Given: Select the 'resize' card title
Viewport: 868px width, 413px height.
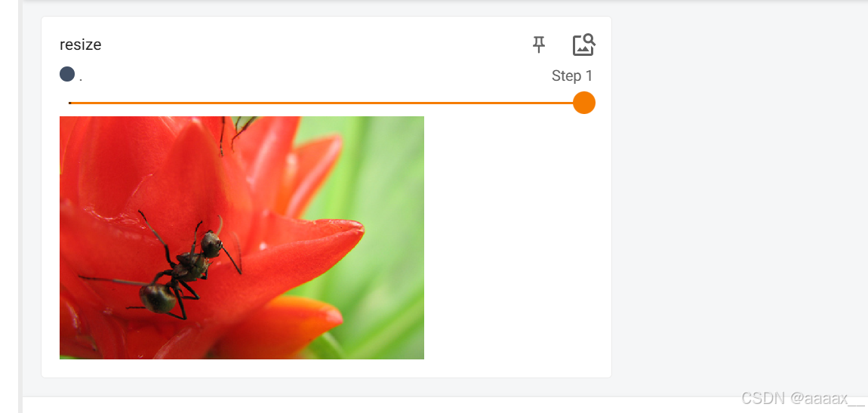Looking at the screenshot, I should click(80, 45).
